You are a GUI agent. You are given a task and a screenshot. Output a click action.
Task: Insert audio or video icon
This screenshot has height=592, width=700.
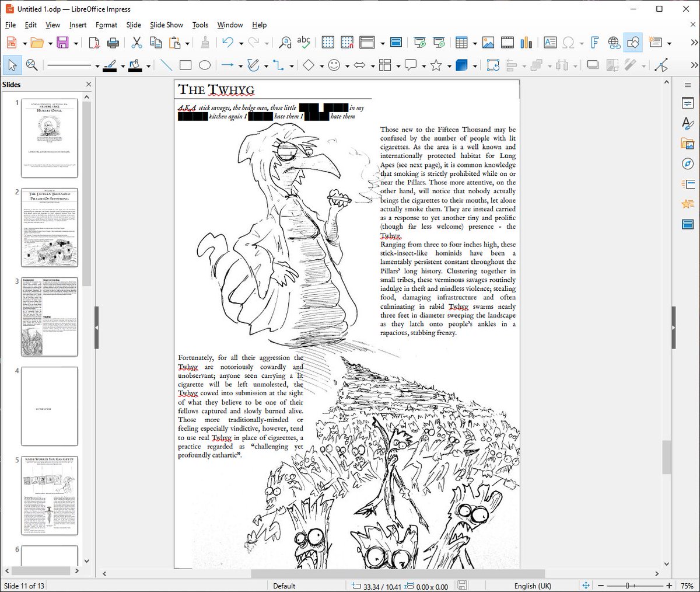coord(508,43)
